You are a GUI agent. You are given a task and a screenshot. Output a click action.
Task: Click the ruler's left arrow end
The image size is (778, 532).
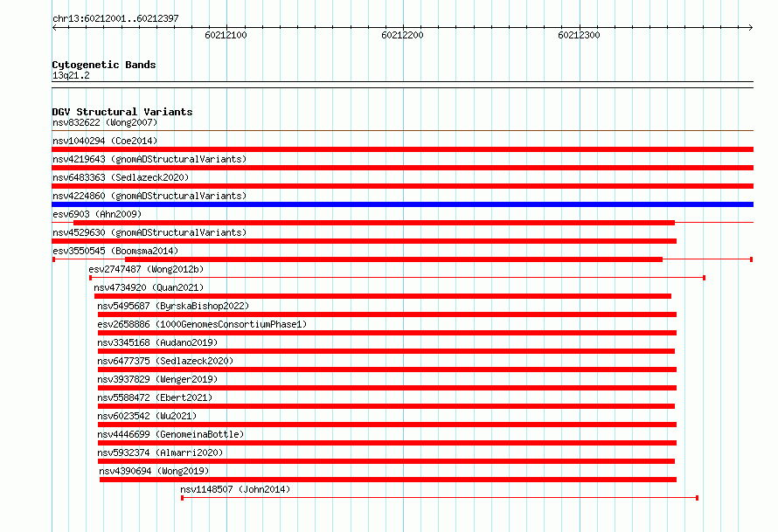[54, 27]
